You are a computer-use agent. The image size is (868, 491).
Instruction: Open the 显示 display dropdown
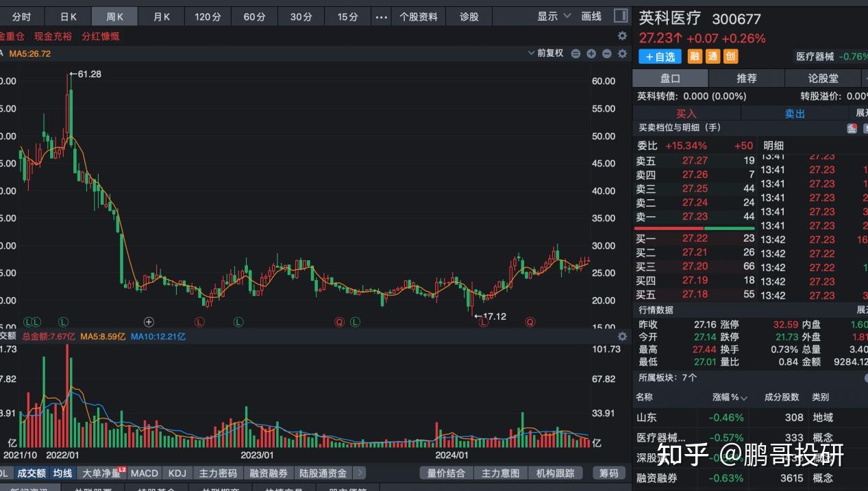(x=554, y=16)
